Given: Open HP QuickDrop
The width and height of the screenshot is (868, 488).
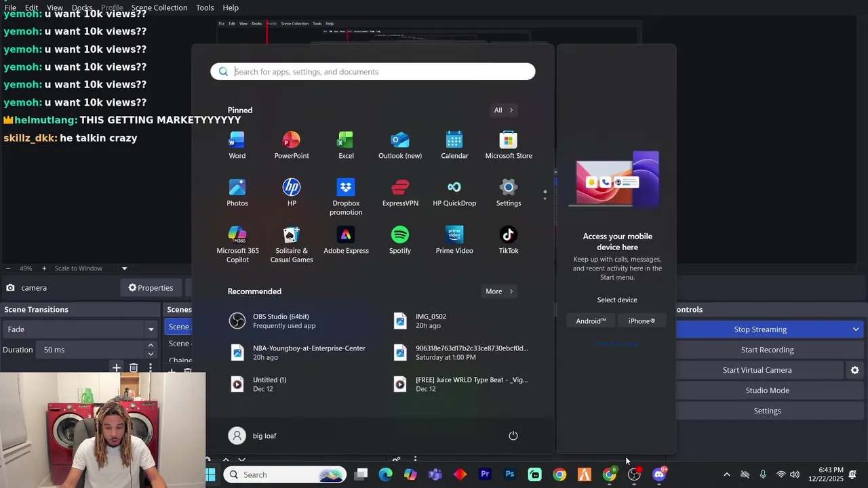Looking at the screenshot, I should point(454,192).
